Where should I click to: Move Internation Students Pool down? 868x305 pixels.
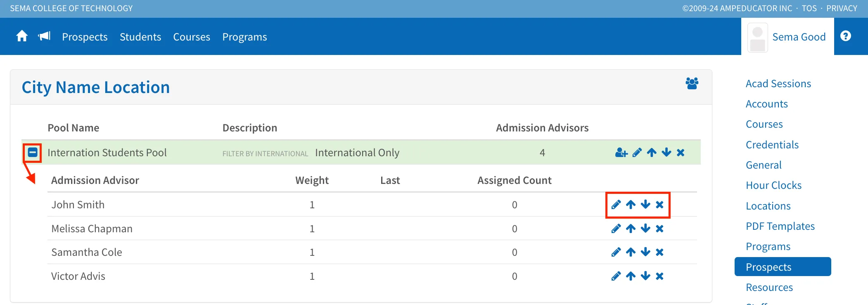click(x=666, y=153)
